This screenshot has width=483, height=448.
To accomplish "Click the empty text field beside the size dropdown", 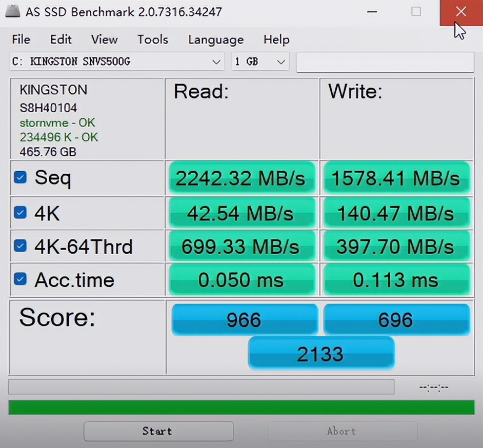I will (x=385, y=62).
